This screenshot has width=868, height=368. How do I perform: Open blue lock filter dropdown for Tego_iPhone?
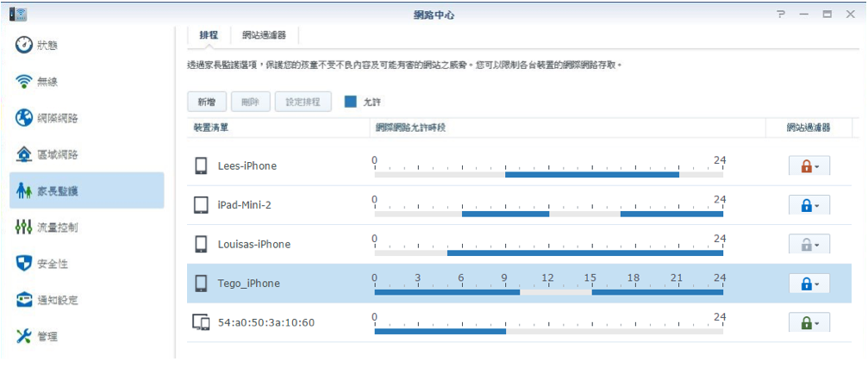pyautogui.click(x=809, y=284)
